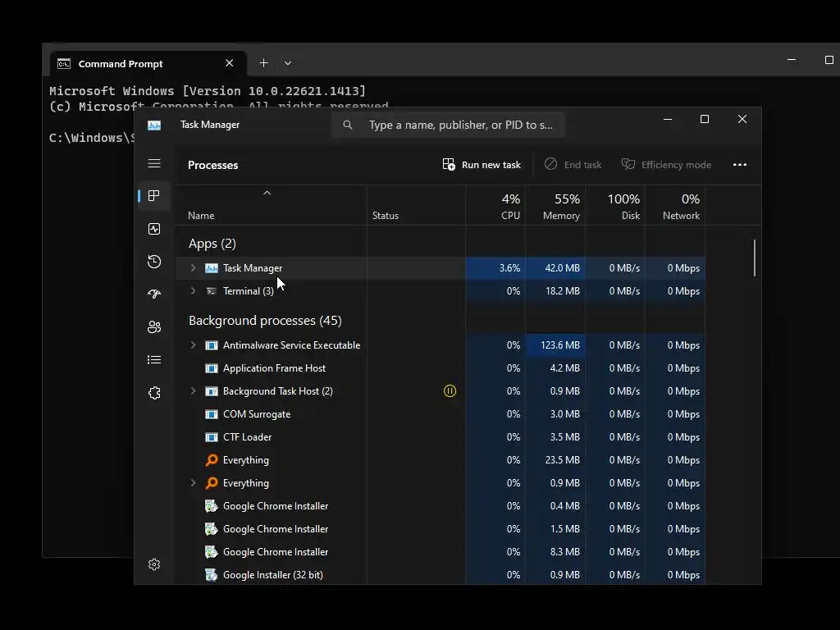Open a new terminal tab with plus button
The image size is (840, 630).
[x=263, y=62]
